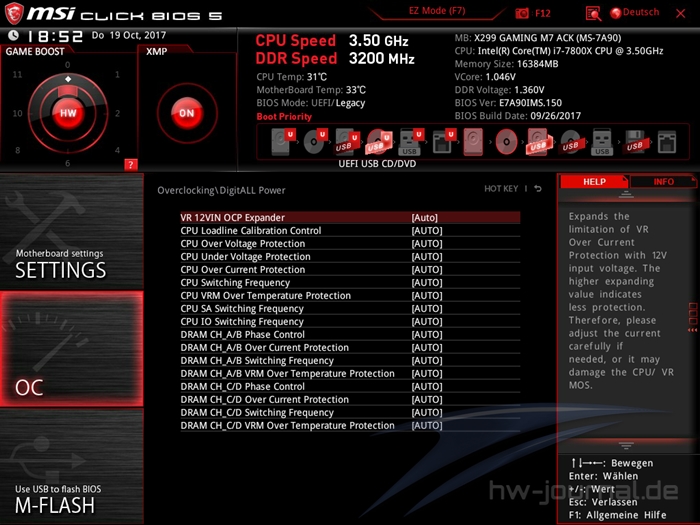Toggle the Game Boost HW knob
700x525 pixels.
[x=68, y=113]
